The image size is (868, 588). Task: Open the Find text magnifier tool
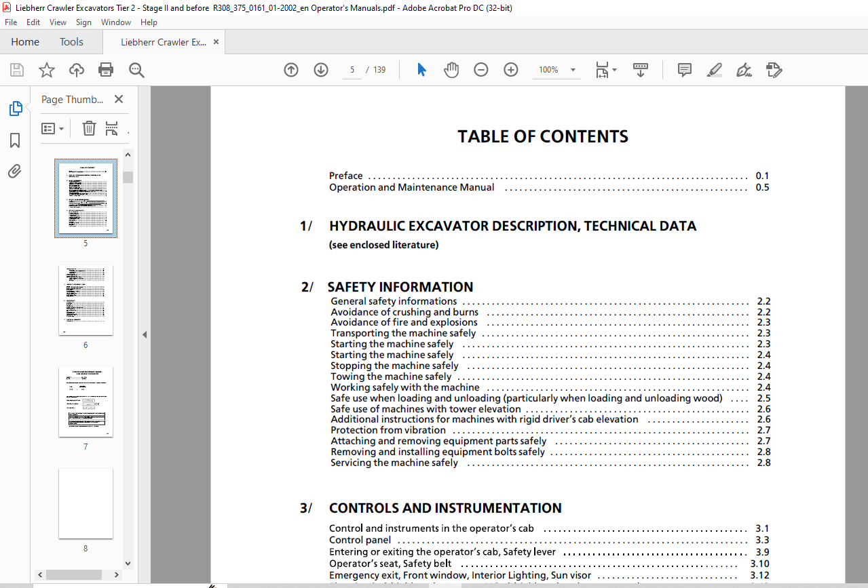point(136,70)
